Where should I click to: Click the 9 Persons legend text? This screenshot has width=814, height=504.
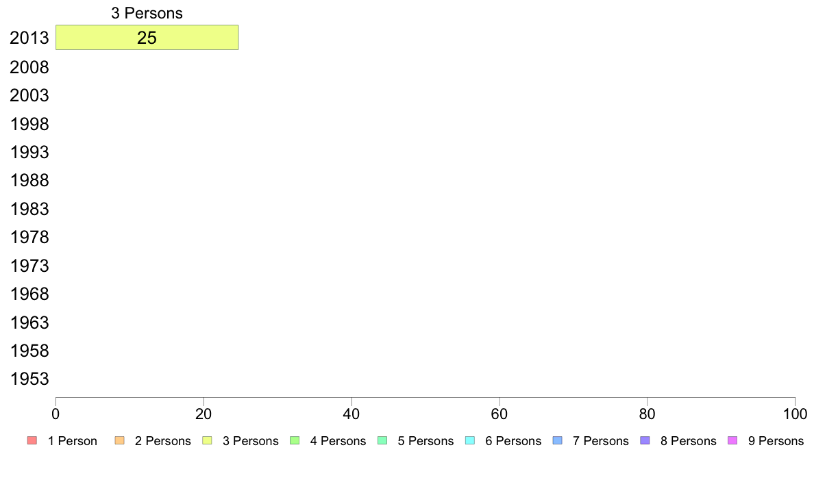[x=776, y=441]
